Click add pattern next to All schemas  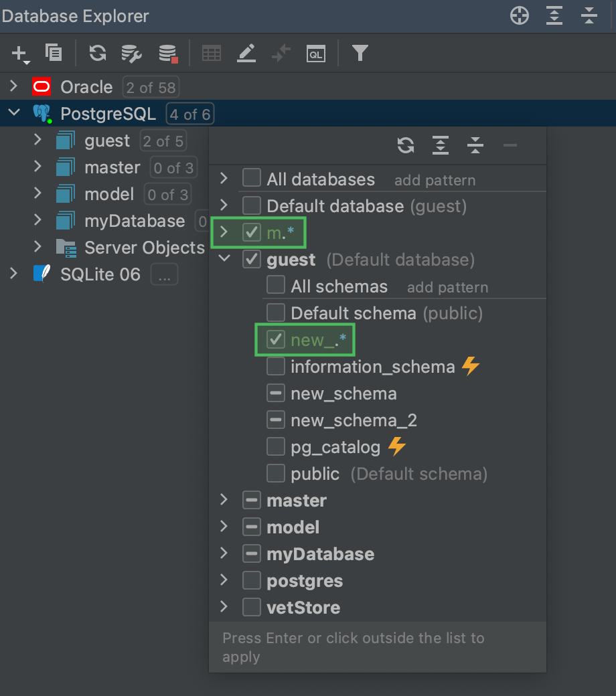[x=447, y=286]
